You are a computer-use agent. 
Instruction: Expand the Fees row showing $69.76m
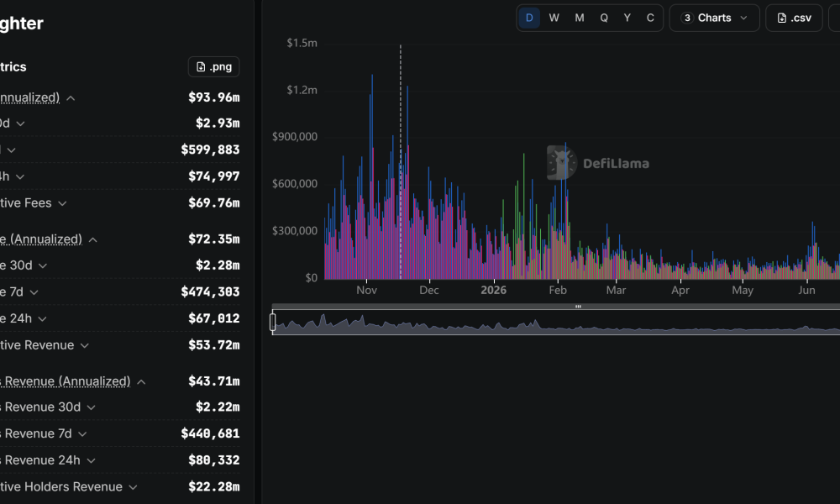[62, 203]
